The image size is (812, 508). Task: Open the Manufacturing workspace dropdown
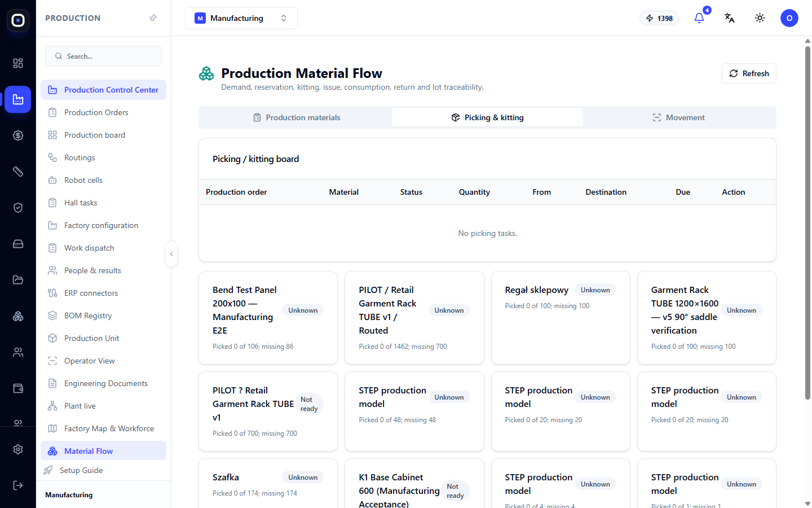(x=241, y=18)
